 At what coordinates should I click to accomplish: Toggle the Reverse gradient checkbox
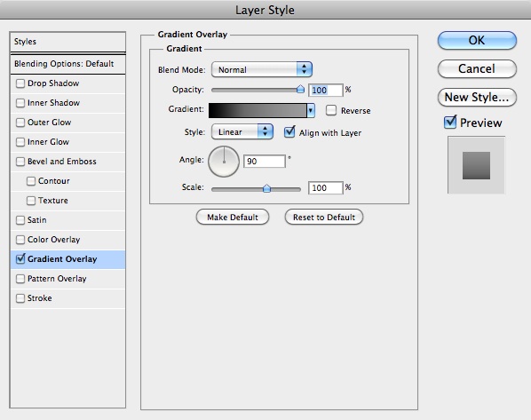tap(331, 110)
